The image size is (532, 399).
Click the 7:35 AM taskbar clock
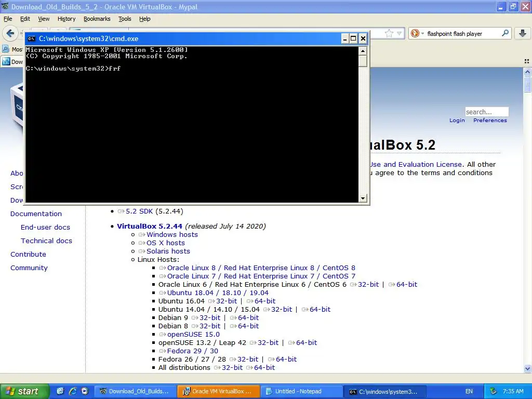(513, 392)
